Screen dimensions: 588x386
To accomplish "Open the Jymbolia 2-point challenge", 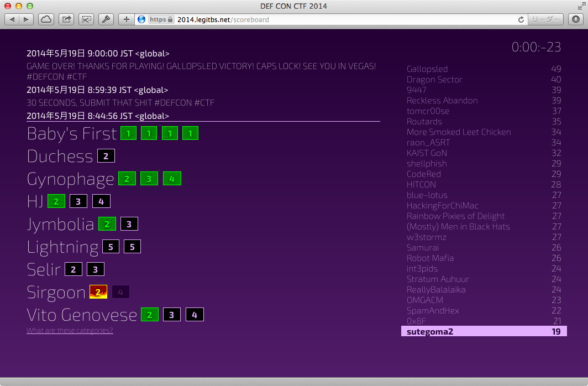I will [107, 224].
